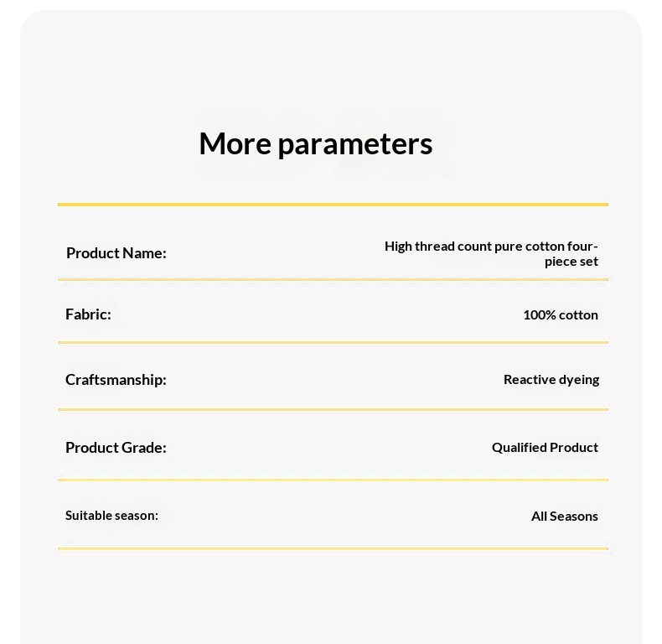
Task: Select the Product Name label
Action: click(x=116, y=253)
